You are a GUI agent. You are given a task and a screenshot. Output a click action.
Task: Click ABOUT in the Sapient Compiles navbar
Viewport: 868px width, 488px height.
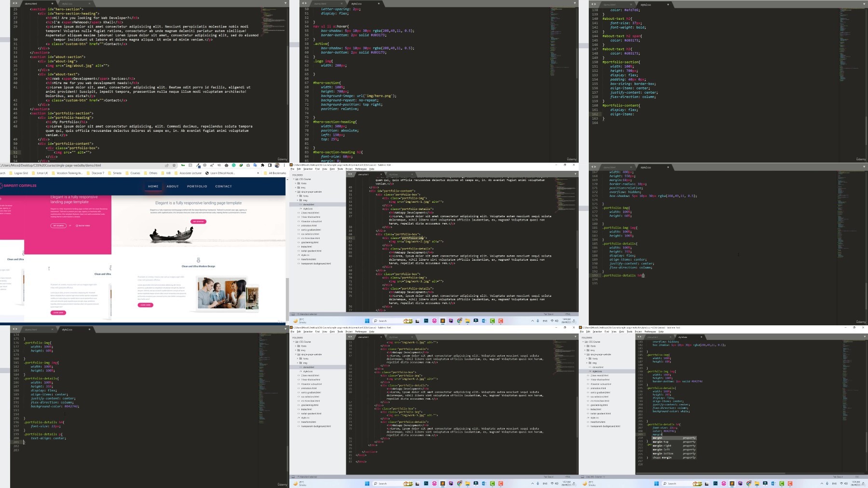[x=173, y=186]
